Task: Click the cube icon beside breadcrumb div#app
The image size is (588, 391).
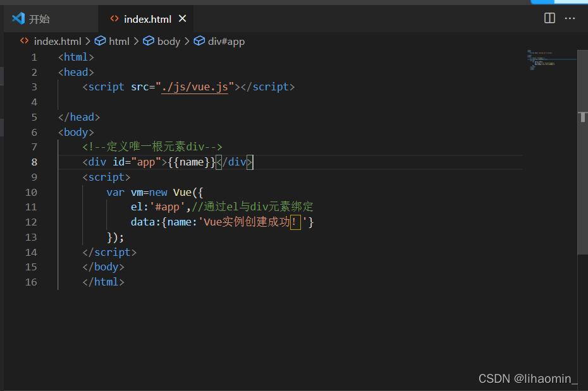Action: (199, 40)
